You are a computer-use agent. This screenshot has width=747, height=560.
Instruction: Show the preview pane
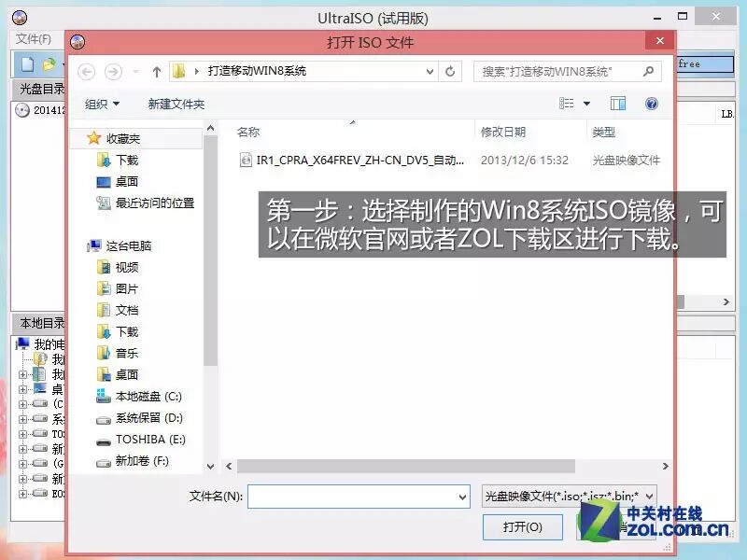coord(618,104)
